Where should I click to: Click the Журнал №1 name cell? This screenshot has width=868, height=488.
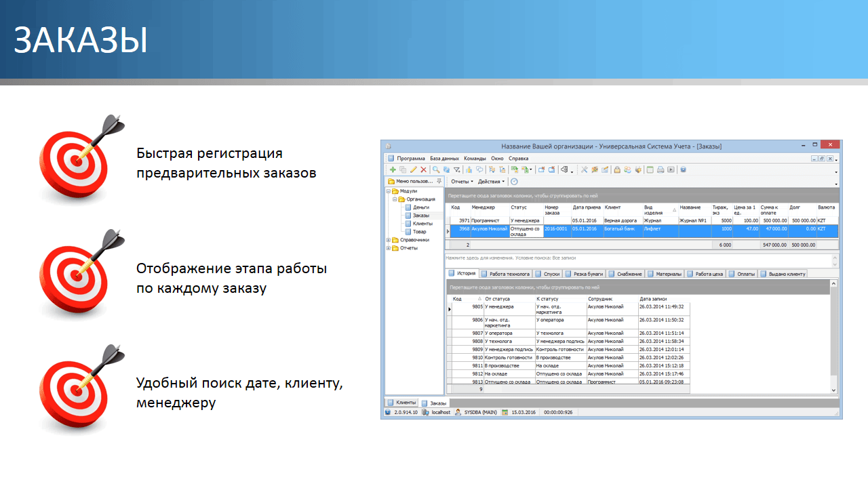694,221
